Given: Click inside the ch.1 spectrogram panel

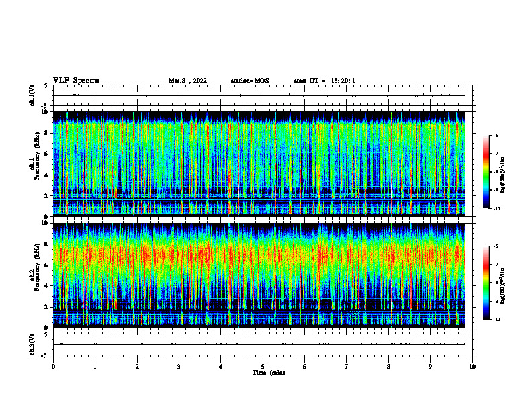Looking at the screenshot, I should 259,164.
